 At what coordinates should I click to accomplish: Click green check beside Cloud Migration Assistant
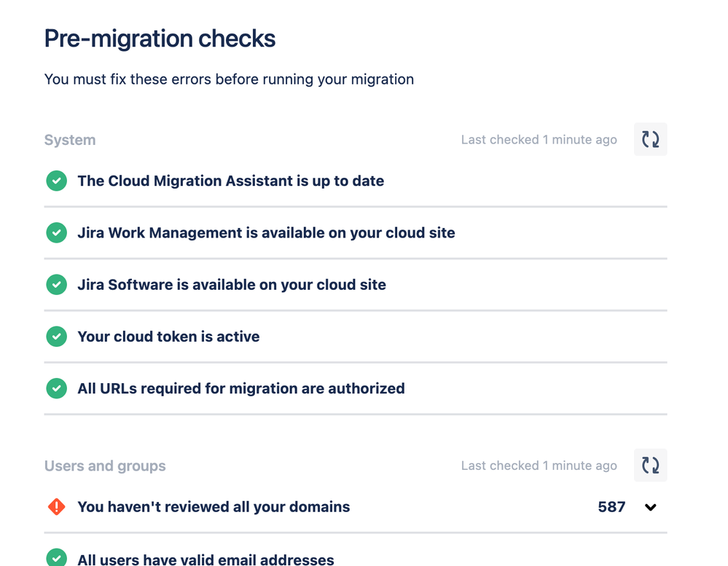[x=57, y=181]
